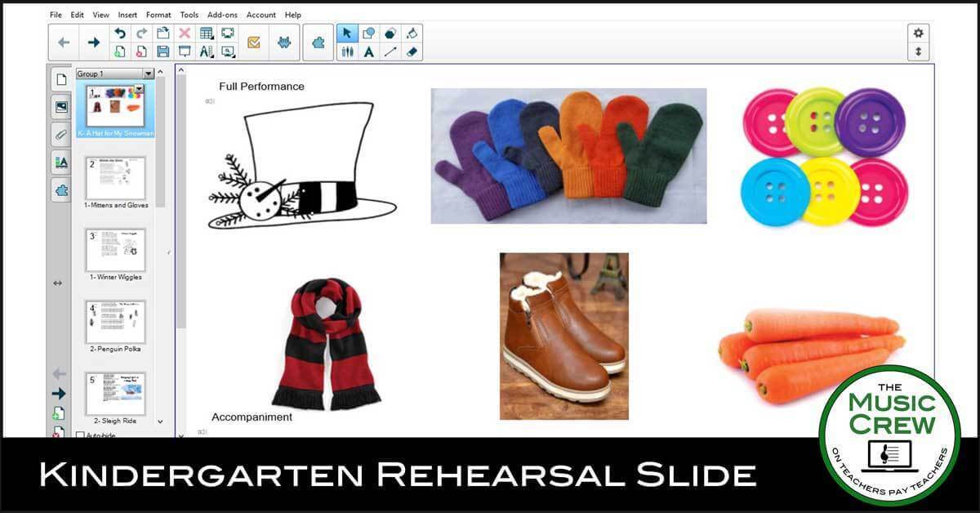The width and height of the screenshot is (980, 513).
Task: Open the Edit menu
Action: pyautogui.click(x=77, y=15)
